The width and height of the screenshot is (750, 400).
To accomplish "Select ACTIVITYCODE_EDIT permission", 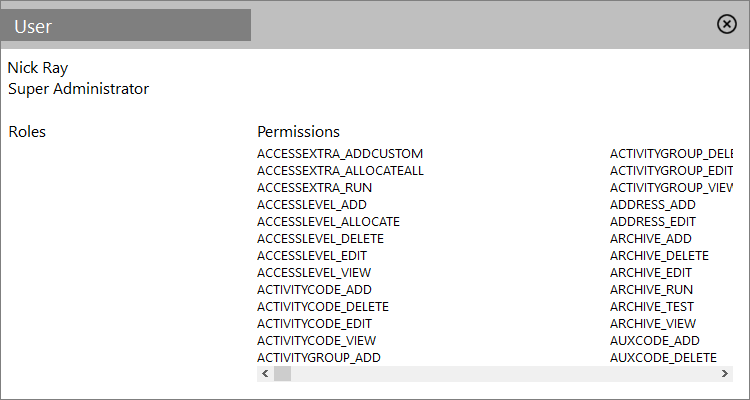I will click(314, 324).
